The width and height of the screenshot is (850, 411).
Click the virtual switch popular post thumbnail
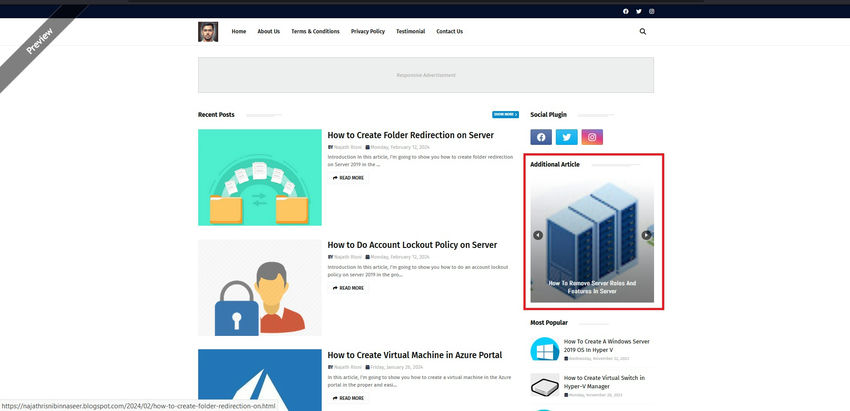coord(544,385)
